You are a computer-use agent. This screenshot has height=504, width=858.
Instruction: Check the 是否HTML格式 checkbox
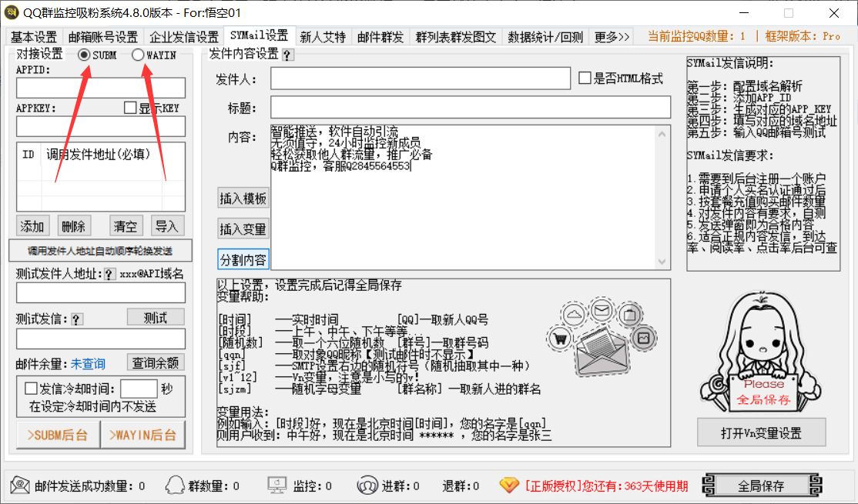(585, 78)
